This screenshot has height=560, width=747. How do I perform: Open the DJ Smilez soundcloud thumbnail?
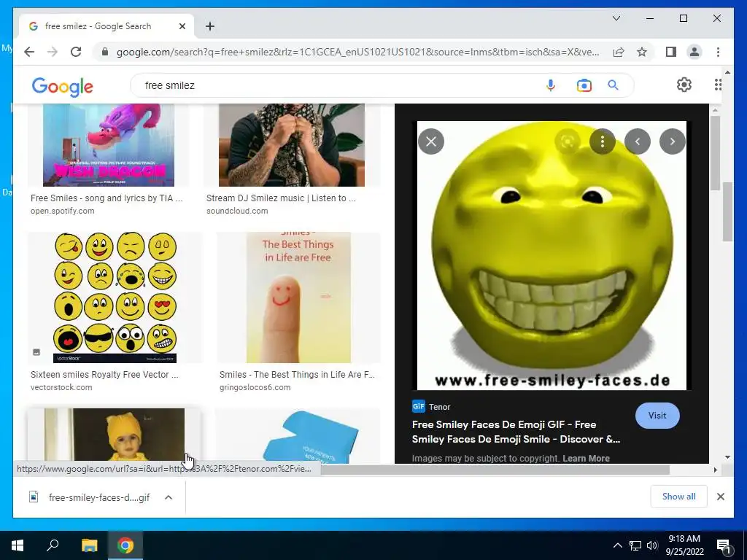(292, 145)
